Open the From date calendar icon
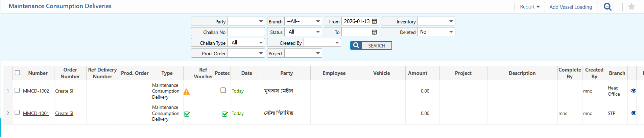This screenshot has height=138, width=644. (374, 21)
